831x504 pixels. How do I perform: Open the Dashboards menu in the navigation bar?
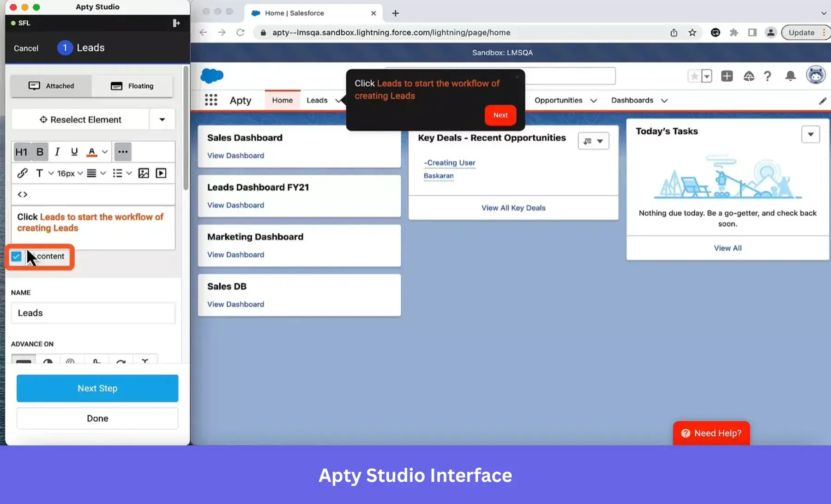point(632,100)
